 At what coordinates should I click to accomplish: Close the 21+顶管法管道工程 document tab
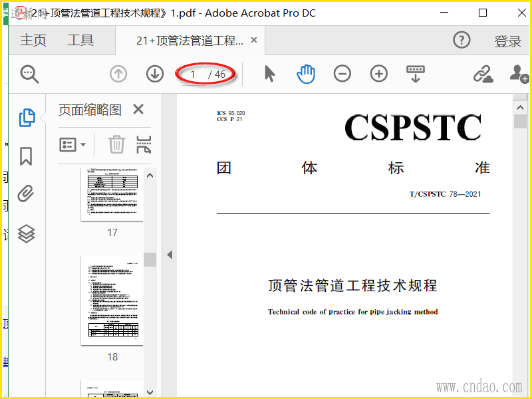click(254, 40)
